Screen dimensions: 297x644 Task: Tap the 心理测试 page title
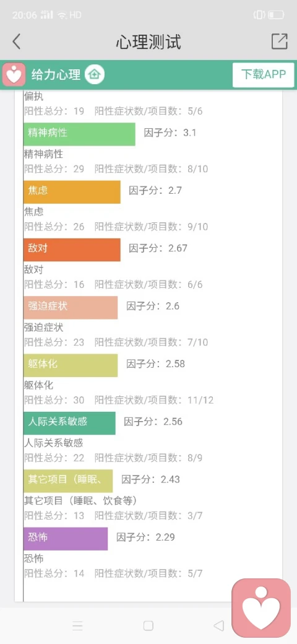148,42
